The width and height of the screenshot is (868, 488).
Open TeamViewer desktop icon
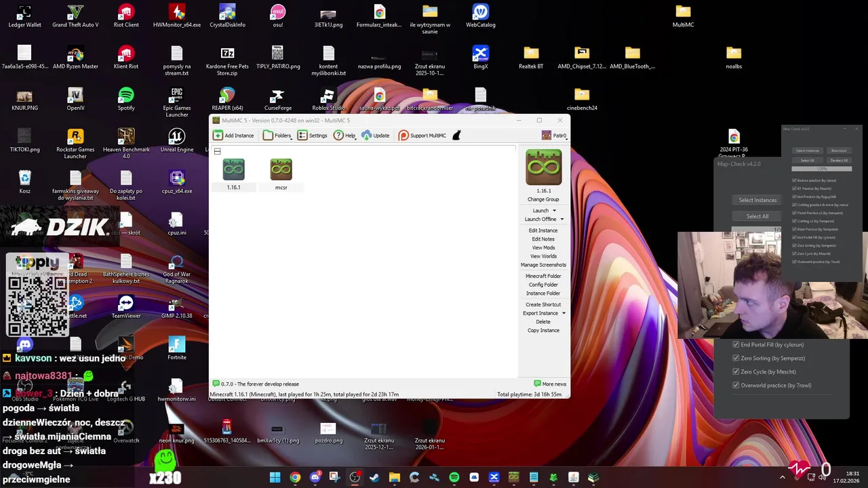(x=126, y=303)
